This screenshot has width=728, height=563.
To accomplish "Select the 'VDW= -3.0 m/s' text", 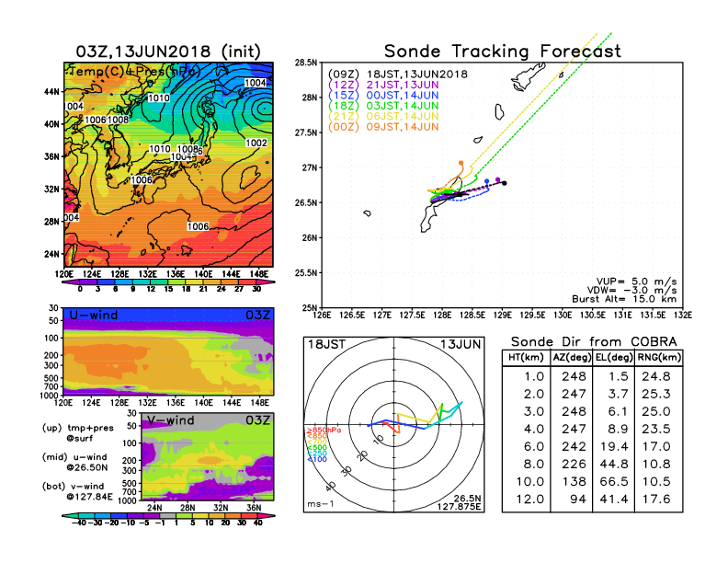I will [631, 291].
